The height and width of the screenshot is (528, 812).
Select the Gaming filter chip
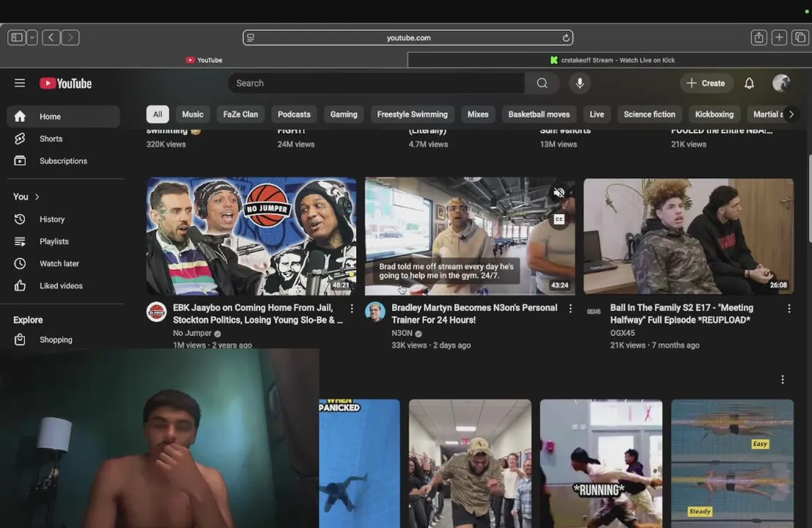344,114
